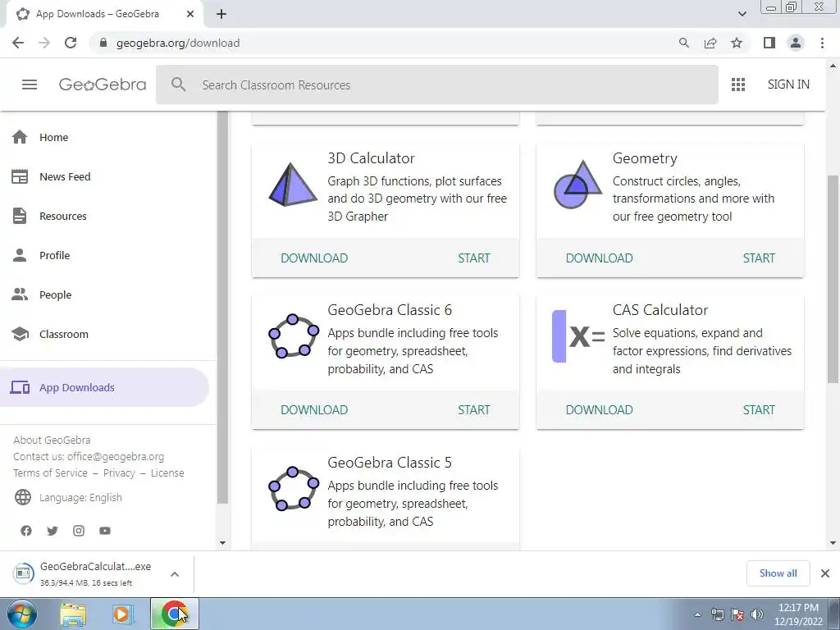Bookmark this page with the star icon
The height and width of the screenshot is (630, 840).
click(x=737, y=43)
